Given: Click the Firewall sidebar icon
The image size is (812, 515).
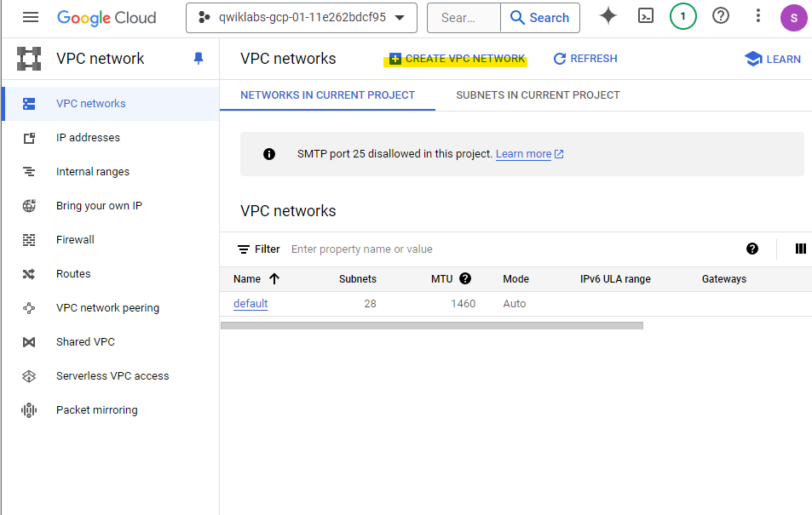Looking at the screenshot, I should point(29,240).
